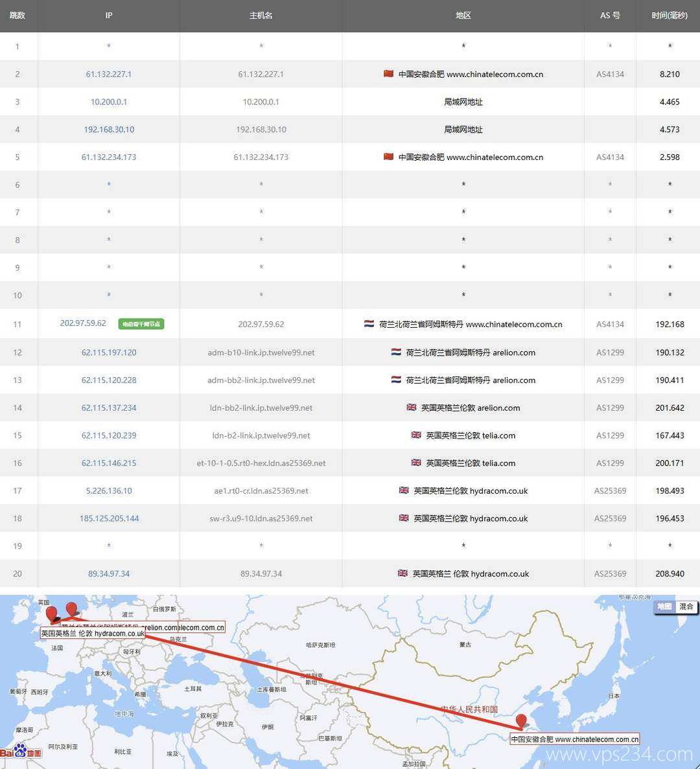Open IP link 61.132.234.173
The image size is (700, 769).
point(109,157)
